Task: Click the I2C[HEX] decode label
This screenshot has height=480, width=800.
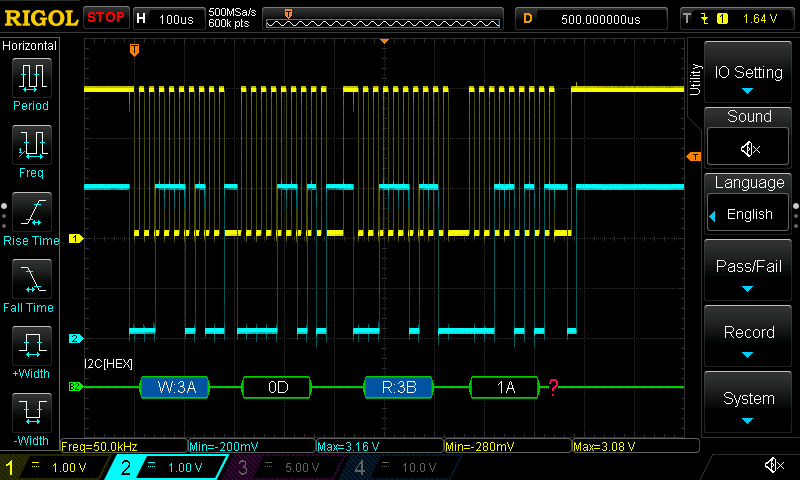Action: pos(108,364)
